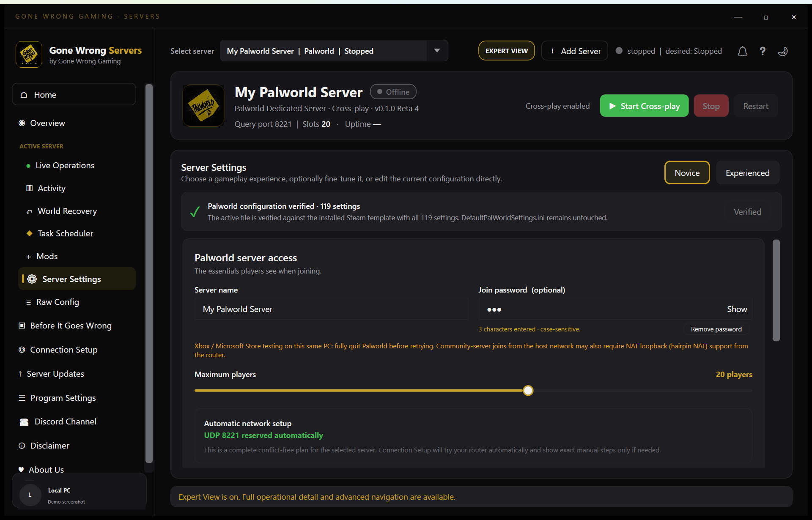Screen dimensions: 812x520
Task: Click 'Query port 8221' text
Action: [263, 124]
